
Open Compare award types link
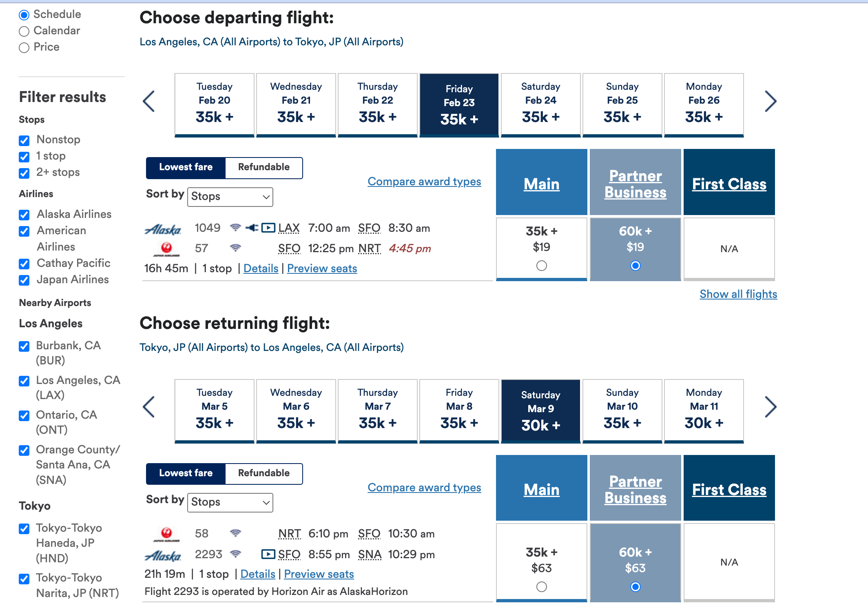pos(424,182)
